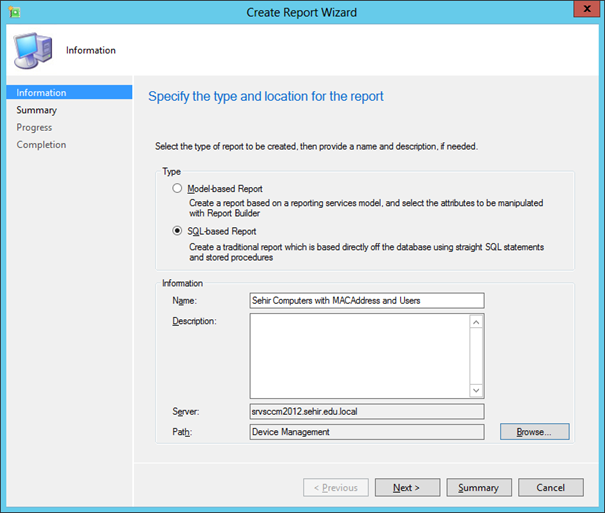605x513 pixels.
Task: Jump to the Summary button
Action: pos(479,488)
